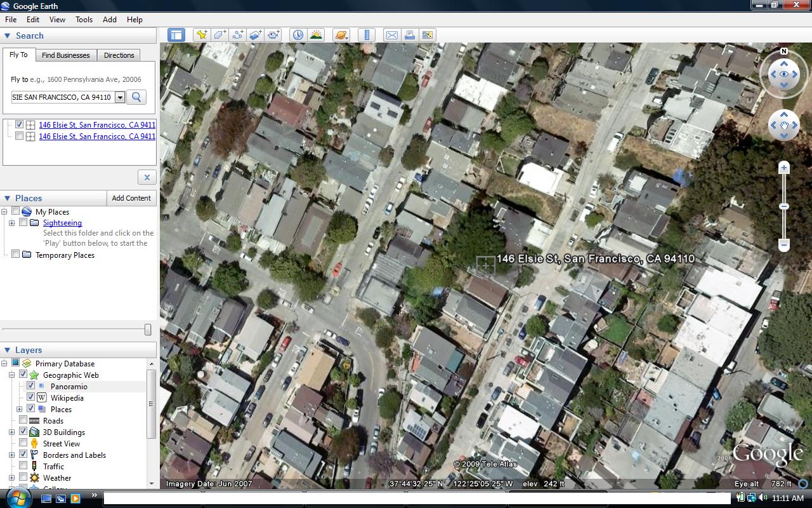Expand the 3D Buildings node
The width and height of the screenshot is (812, 508).
click(x=12, y=432)
